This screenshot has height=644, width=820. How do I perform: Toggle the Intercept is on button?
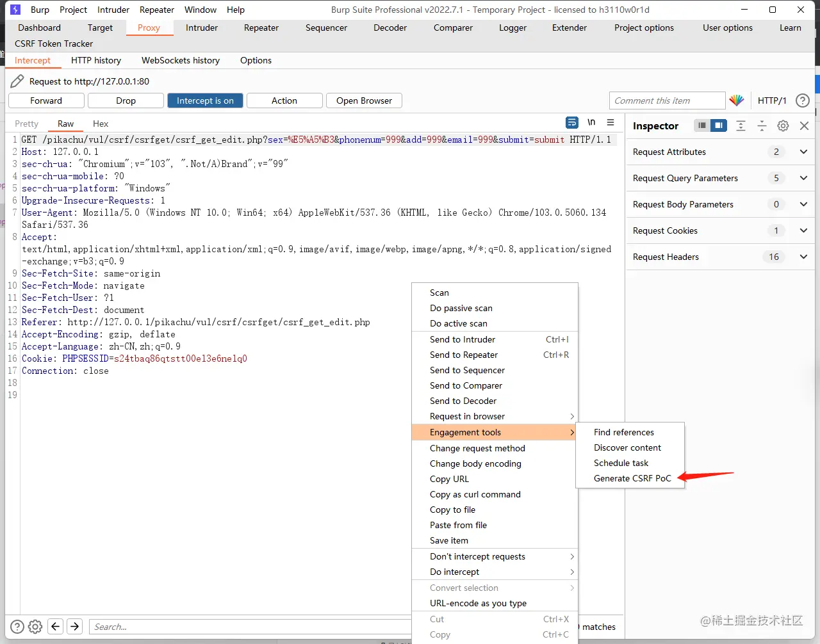[205, 101]
